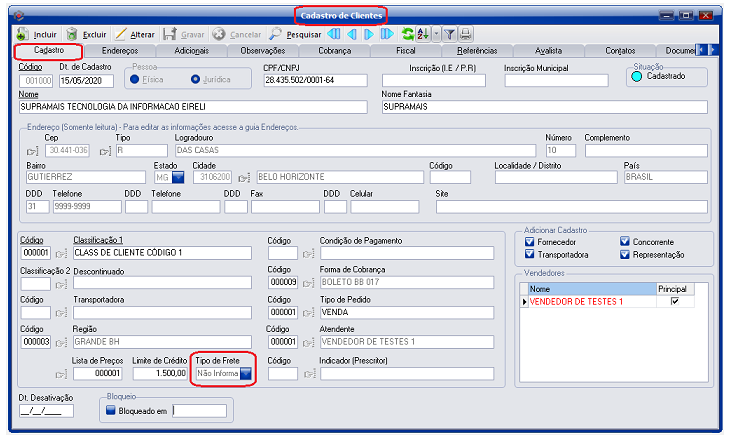The height and width of the screenshot is (440, 732).
Task: Expand the Tipo de Frete dropdown
Action: [x=245, y=373]
